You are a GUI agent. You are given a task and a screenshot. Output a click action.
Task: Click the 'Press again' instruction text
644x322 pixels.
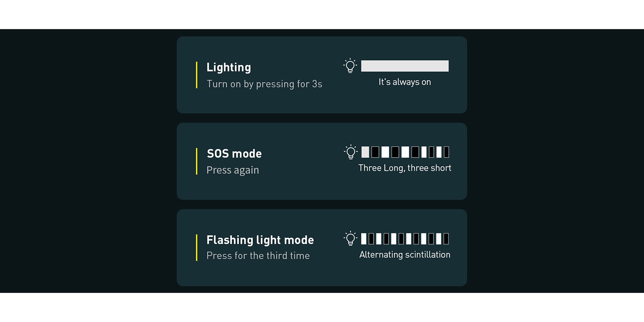tap(233, 170)
